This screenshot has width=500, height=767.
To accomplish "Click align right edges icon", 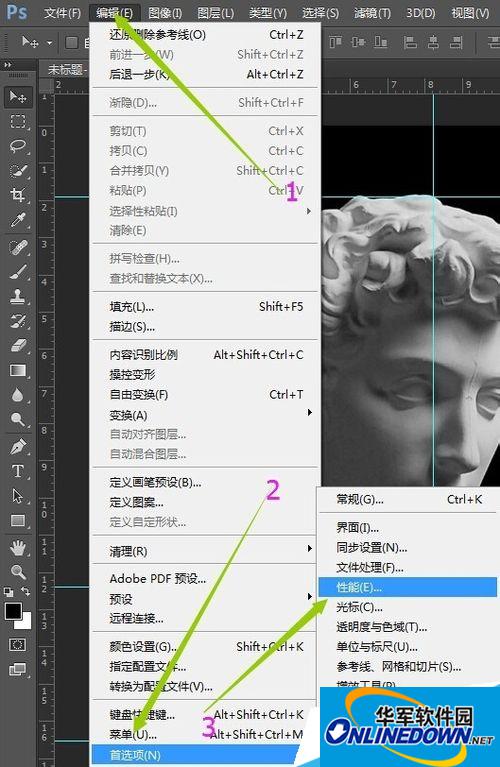I will [456, 43].
